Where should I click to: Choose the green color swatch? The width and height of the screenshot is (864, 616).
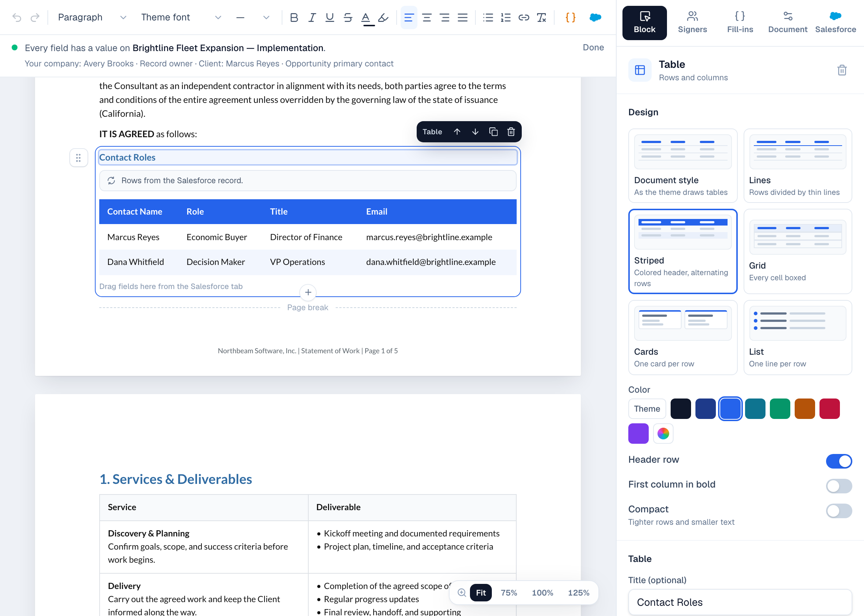pos(780,408)
